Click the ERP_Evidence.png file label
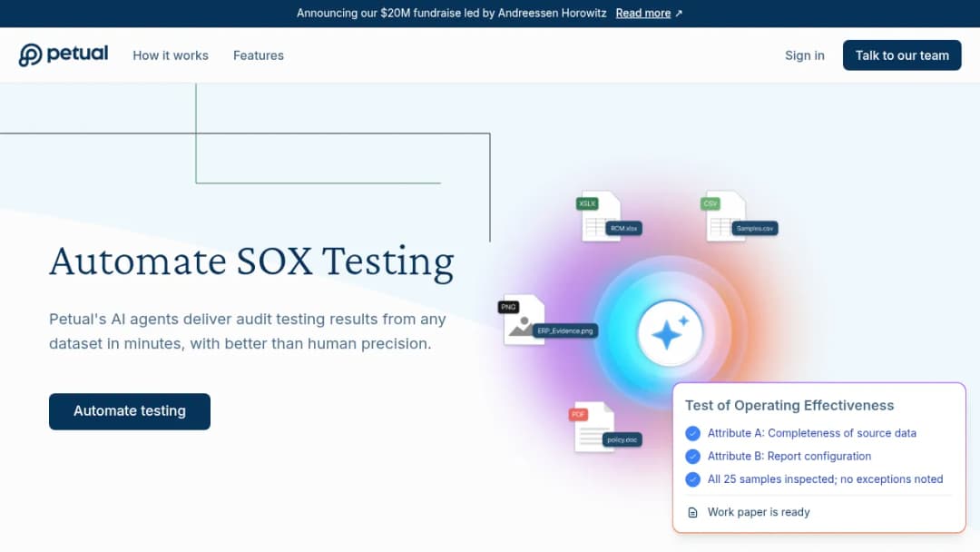980x552 pixels. click(x=565, y=331)
